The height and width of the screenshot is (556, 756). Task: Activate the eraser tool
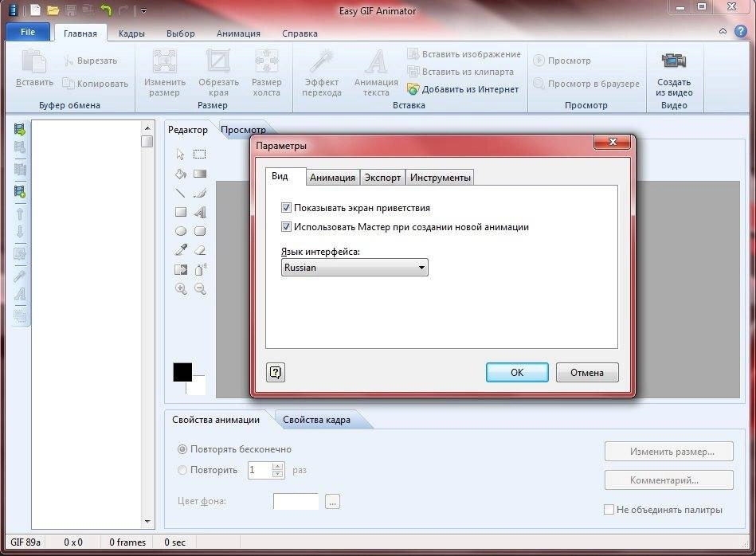(200, 250)
